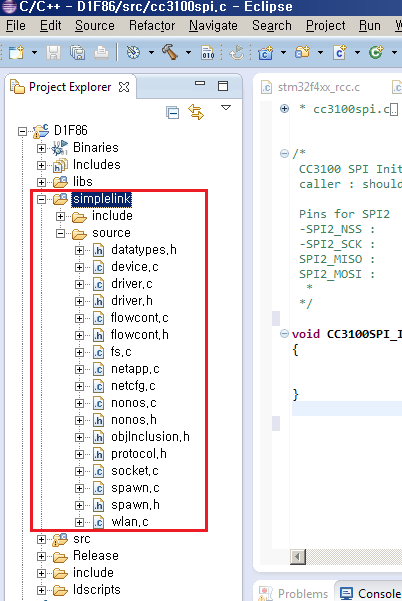The image size is (402, 601).
Task: Open the Search menu
Action: pos(272,26)
